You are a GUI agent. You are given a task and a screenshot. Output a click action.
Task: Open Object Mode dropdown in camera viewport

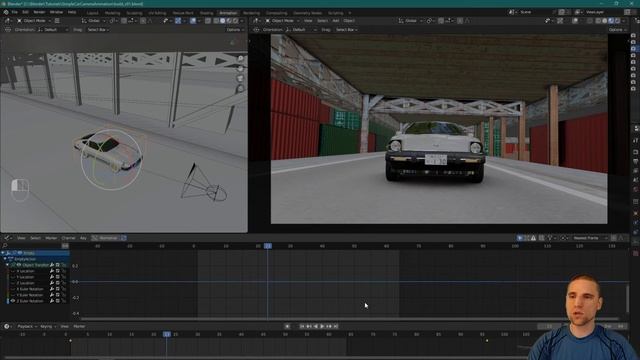pyautogui.click(x=282, y=20)
